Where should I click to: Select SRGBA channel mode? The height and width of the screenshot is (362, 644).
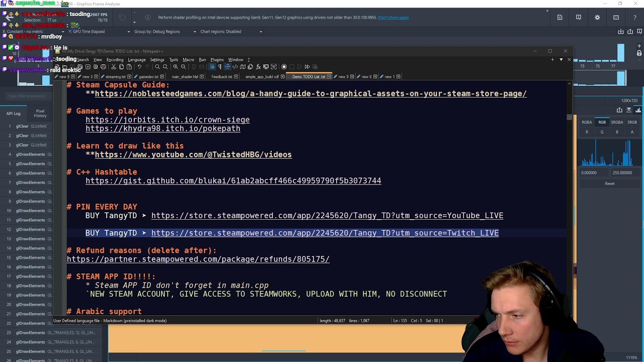click(x=617, y=122)
